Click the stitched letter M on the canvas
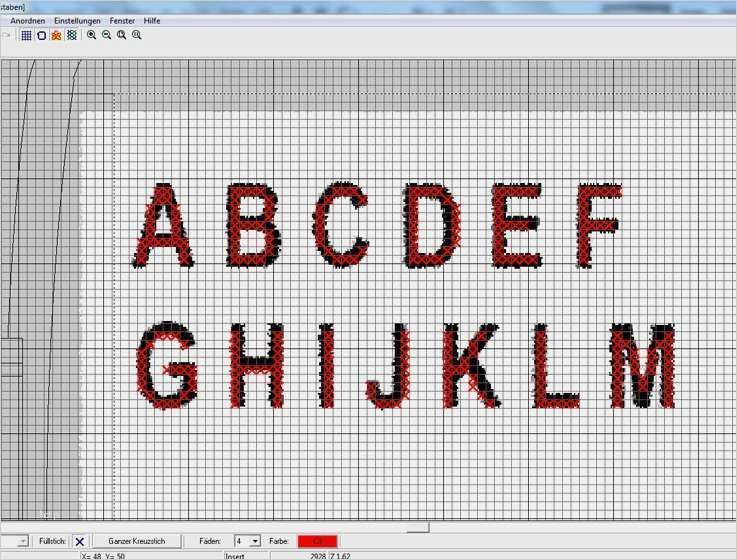The height and width of the screenshot is (560, 737). click(x=643, y=365)
